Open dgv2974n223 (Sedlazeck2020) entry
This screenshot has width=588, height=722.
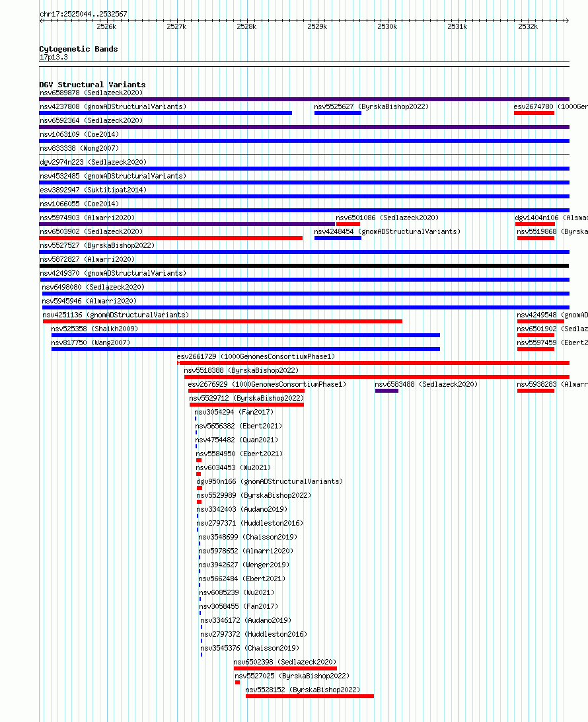click(93, 162)
